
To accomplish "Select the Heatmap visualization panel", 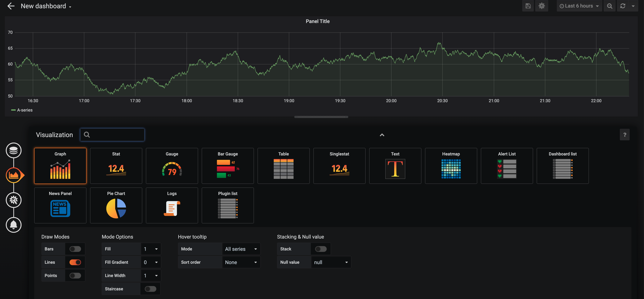I will [x=451, y=166].
